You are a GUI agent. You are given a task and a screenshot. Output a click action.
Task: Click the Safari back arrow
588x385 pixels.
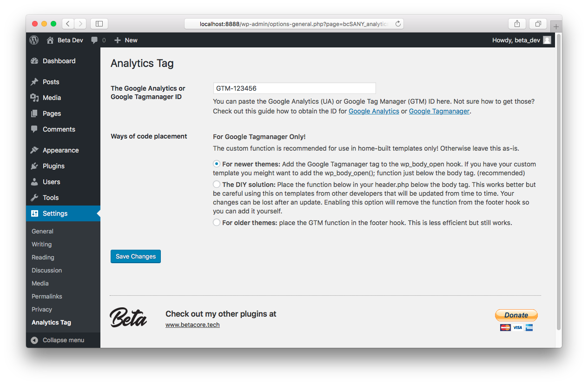click(68, 24)
